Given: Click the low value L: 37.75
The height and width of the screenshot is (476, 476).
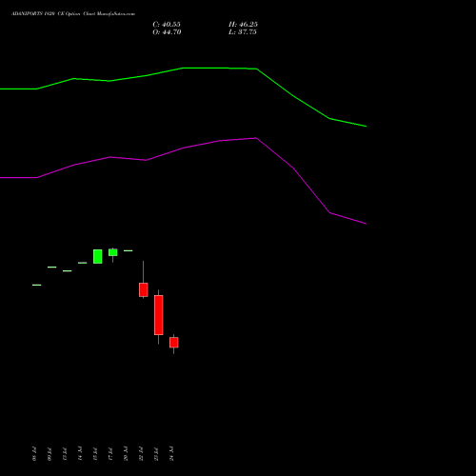Looking at the screenshot, I should 243,32.
